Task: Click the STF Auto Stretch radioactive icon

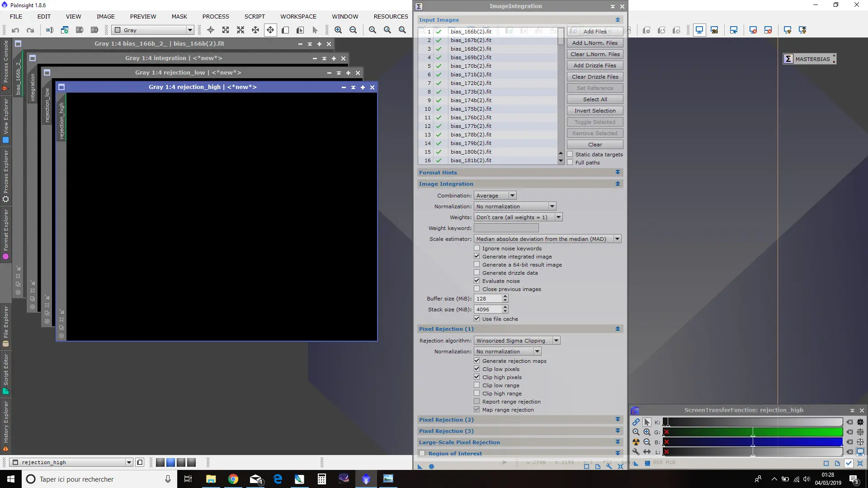Action: point(636,442)
